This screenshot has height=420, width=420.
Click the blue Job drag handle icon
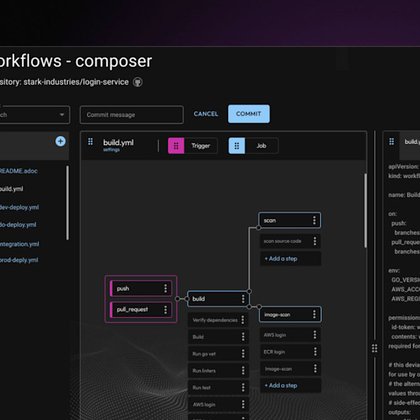[237, 146]
